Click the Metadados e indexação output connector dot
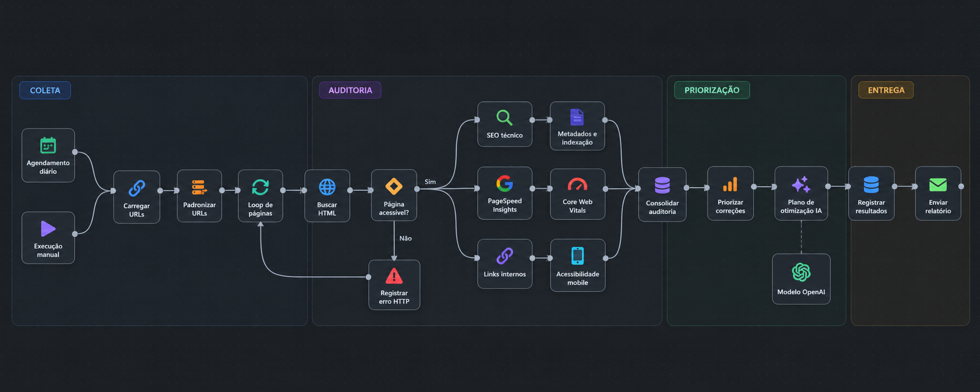The height and width of the screenshot is (392, 980). [x=605, y=120]
